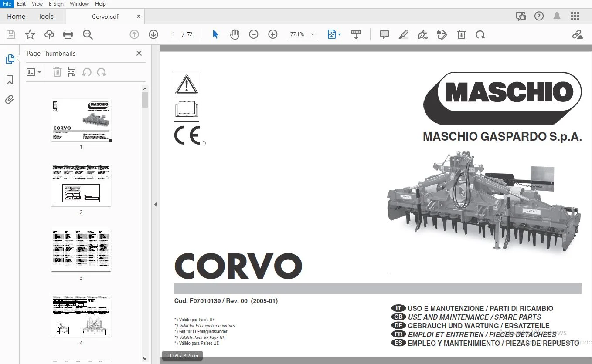Delete page with toolbar trash icon
This screenshot has width=592, height=364.
pos(462,34)
